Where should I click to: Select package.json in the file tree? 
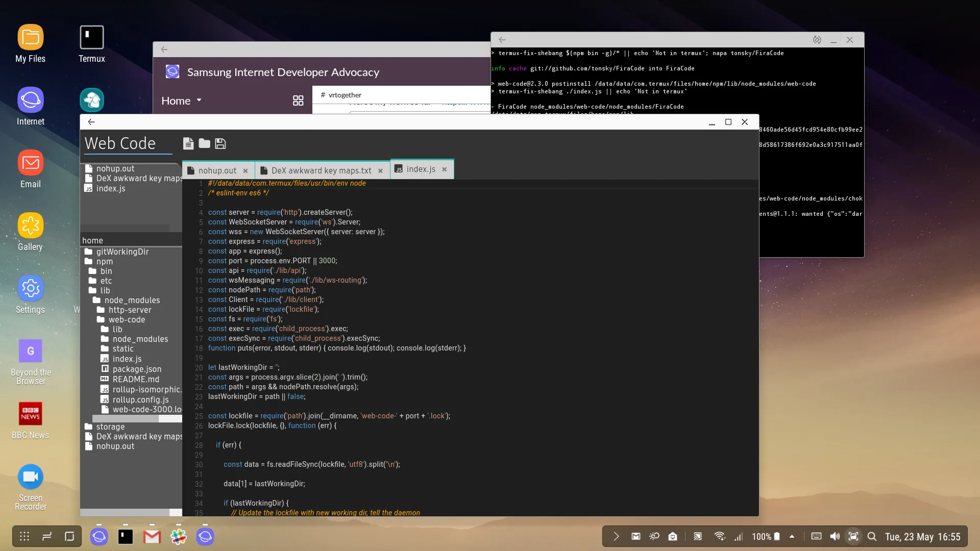click(136, 369)
